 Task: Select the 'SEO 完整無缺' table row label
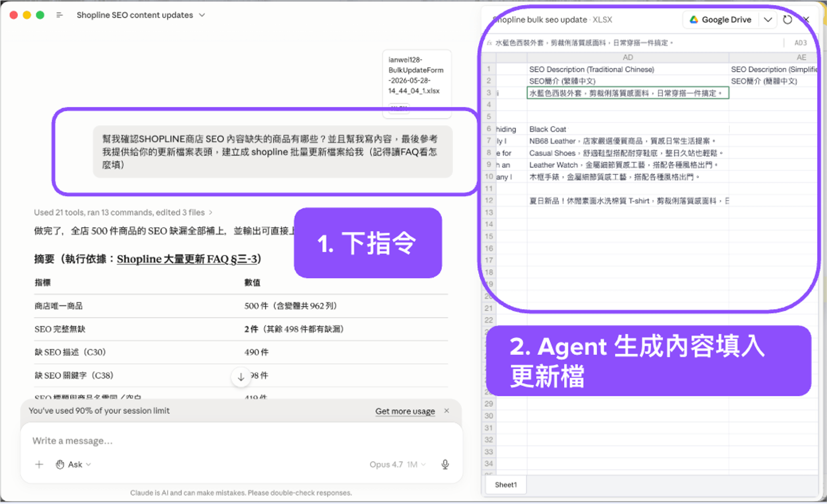60,329
